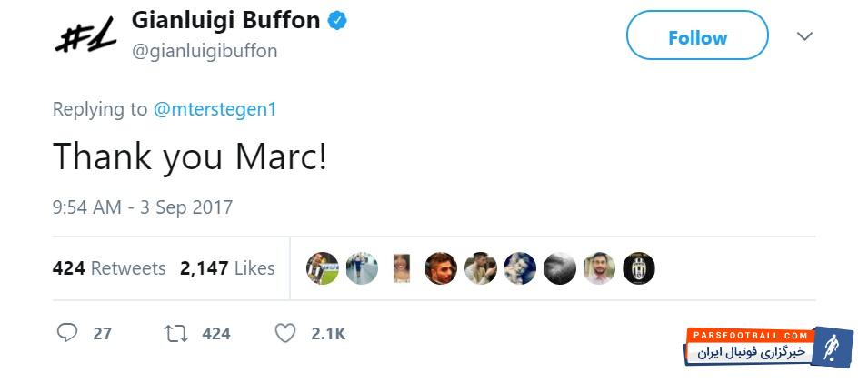Screen dimensions: 868x383
Task: Open the @mterstegen1 mention link
Action: click(x=215, y=109)
